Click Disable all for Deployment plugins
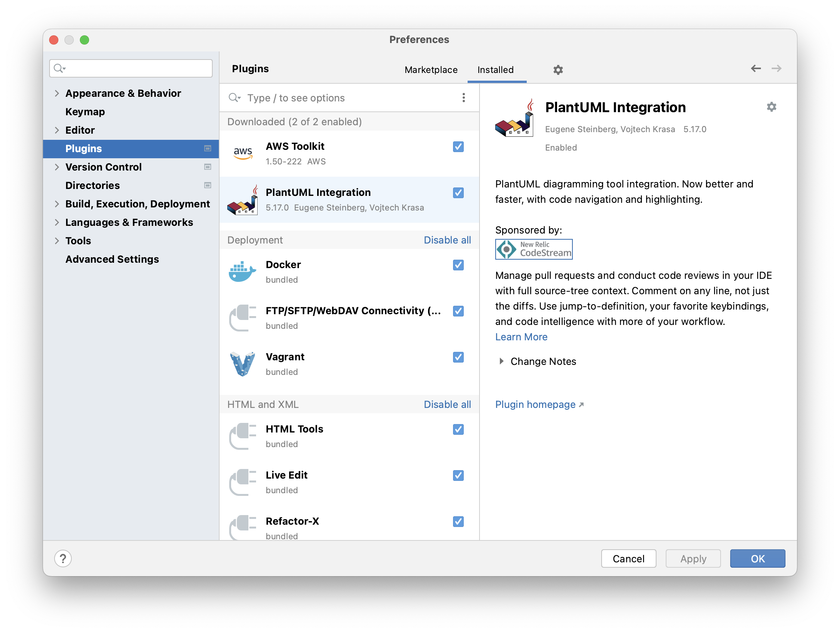 tap(447, 240)
